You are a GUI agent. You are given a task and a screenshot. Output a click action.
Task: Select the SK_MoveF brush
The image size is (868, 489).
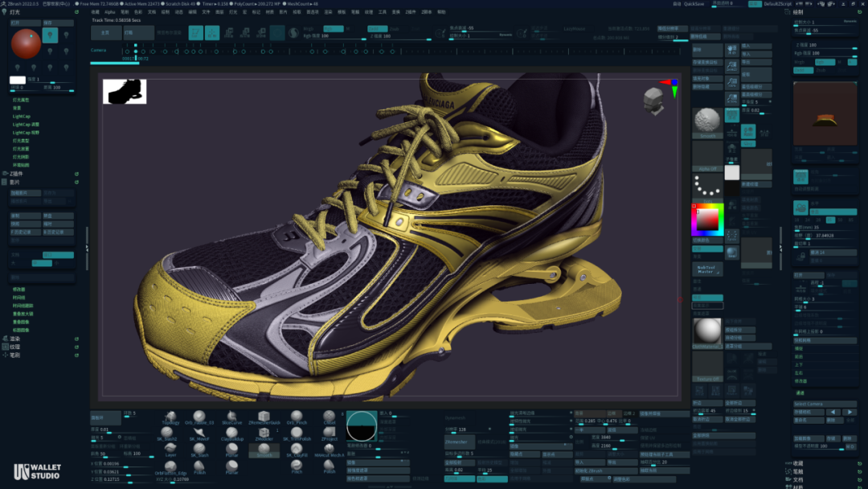coord(199,434)
